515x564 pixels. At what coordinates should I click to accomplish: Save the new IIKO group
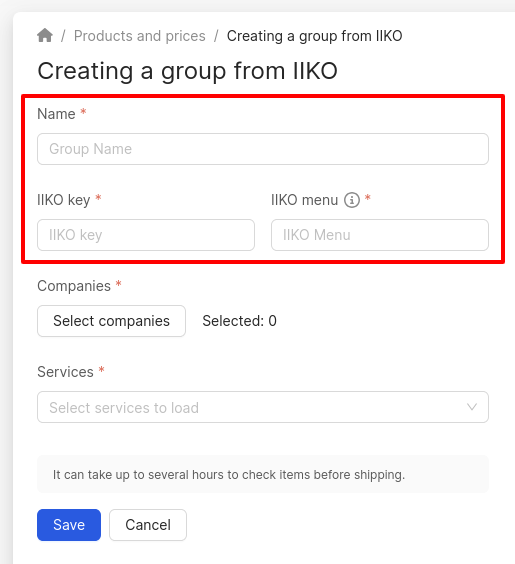click(x=69, y=525)
